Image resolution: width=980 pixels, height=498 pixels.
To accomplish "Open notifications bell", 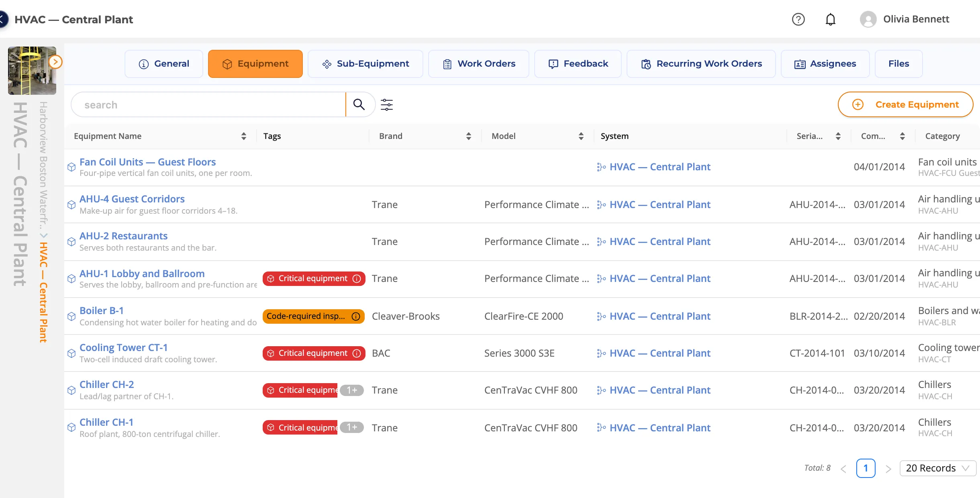I will click(830, 19).
